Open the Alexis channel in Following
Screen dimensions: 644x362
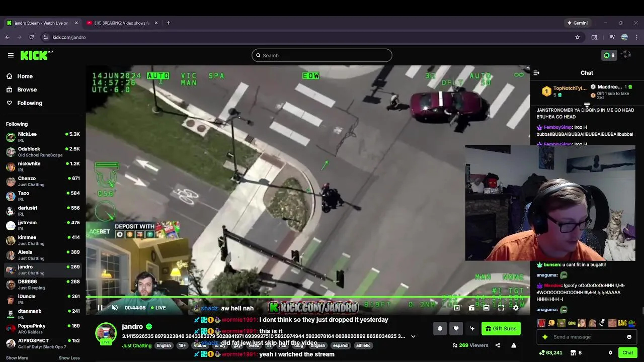[x=43, y=255]
